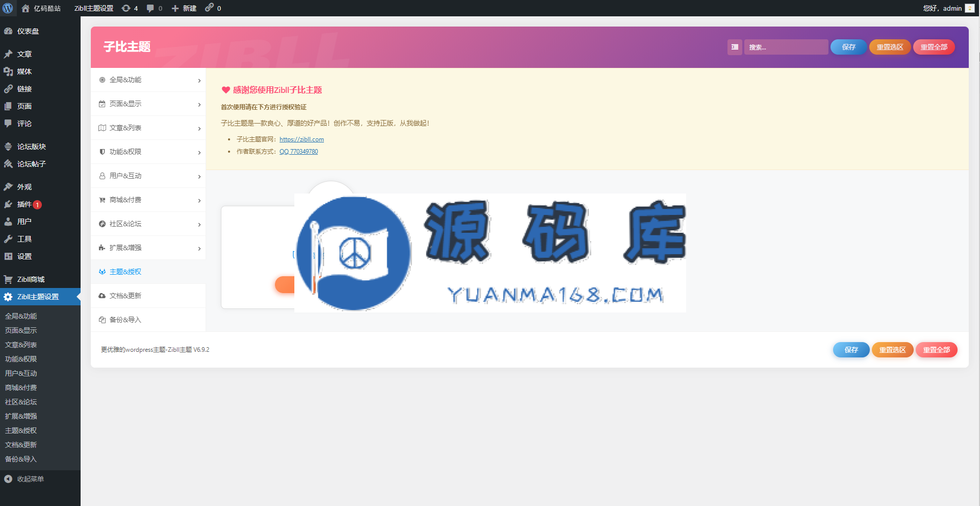Open sidebar submenu 文章&列表
980x506 pixels.
pyautogui.click(x=21, y=345)
